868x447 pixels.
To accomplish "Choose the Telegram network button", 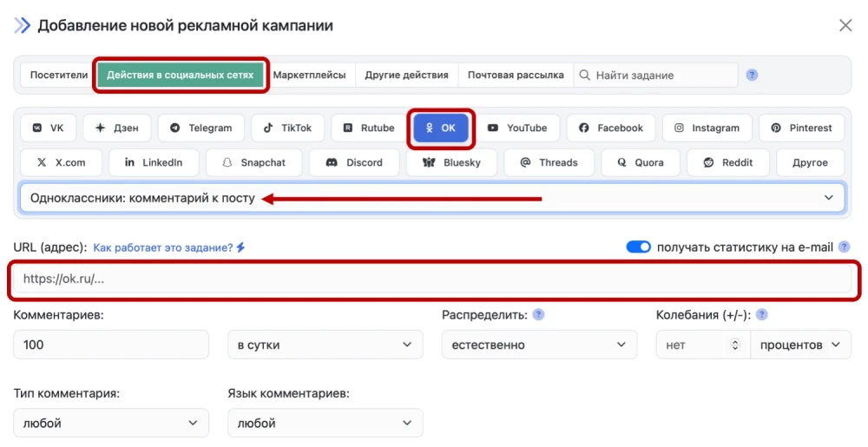I will [x=201, y=128].
